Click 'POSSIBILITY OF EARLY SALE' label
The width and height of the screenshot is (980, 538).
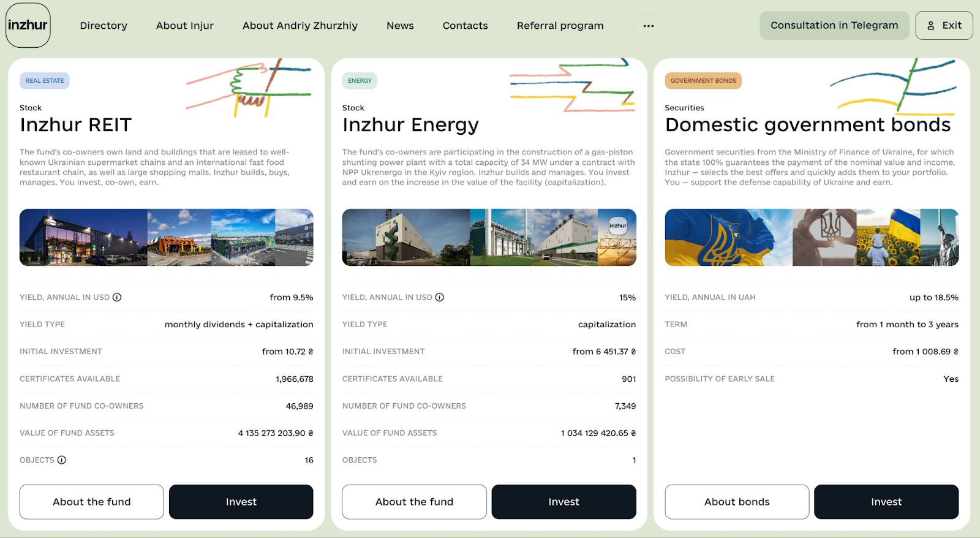click(720, 379)
